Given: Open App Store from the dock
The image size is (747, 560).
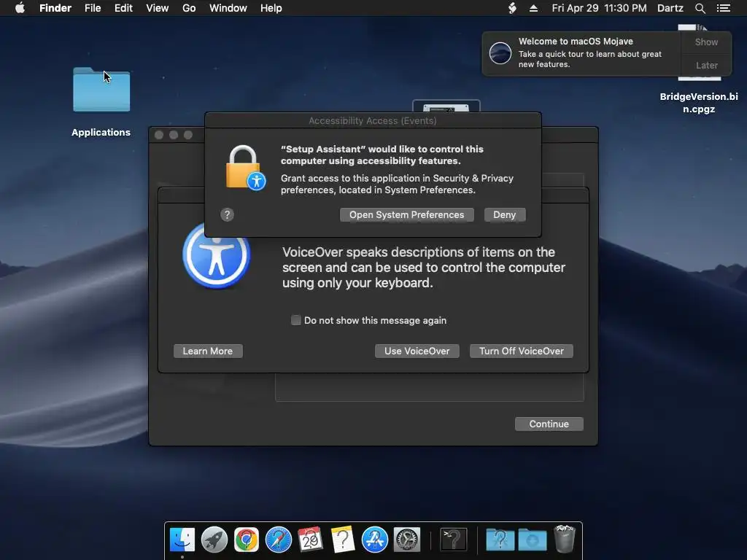Looking at the screenshot, I should tap(374, 540).
